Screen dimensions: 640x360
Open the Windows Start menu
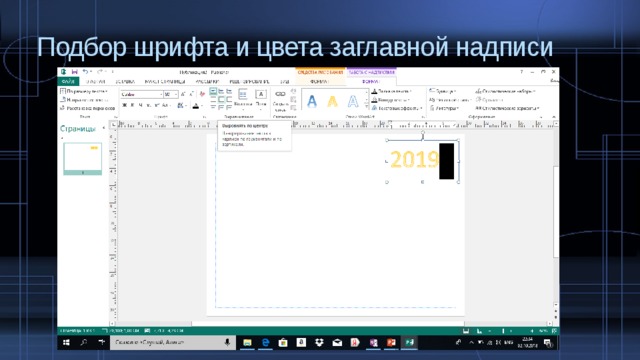point(66,342)
